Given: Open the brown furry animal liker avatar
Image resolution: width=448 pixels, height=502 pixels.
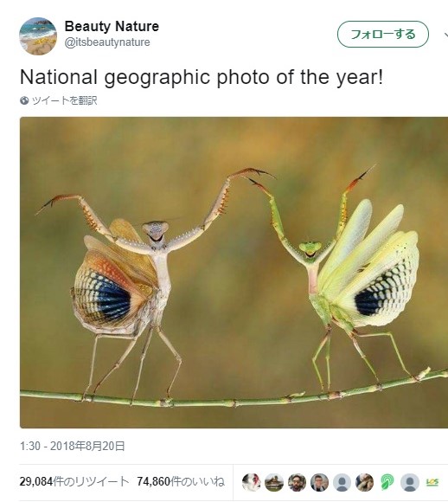Looking at the screenshot, I should (x=365, y=482).
